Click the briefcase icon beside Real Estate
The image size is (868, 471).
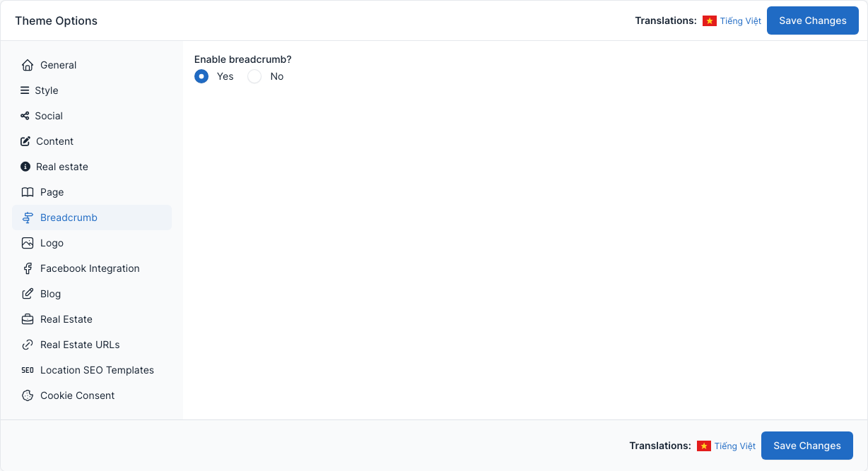[28, 319]
